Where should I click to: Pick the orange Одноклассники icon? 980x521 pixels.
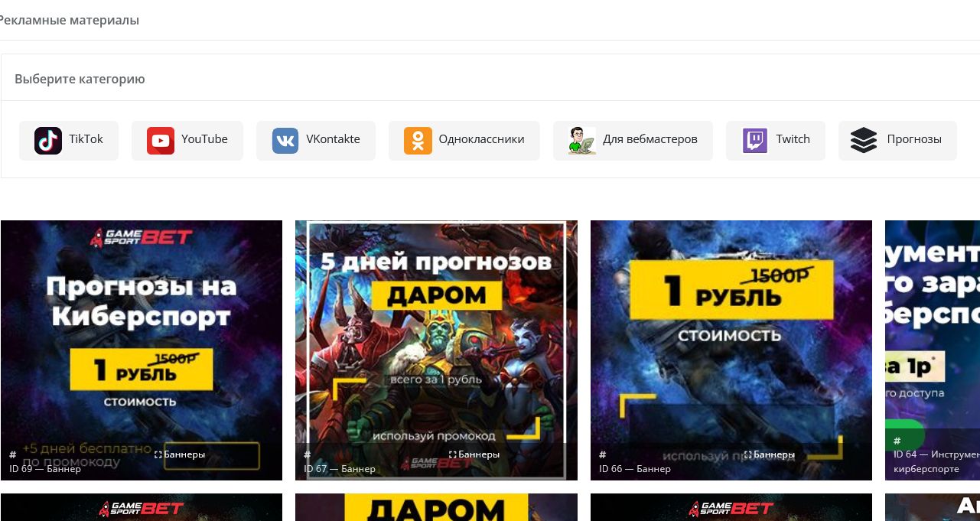click(x=418, y=141)
